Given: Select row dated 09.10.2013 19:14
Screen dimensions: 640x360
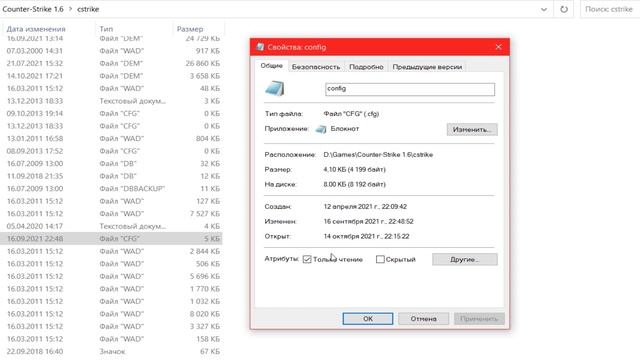Looking at the screenshot, I should pyautogui.click(x=111, y=113).
